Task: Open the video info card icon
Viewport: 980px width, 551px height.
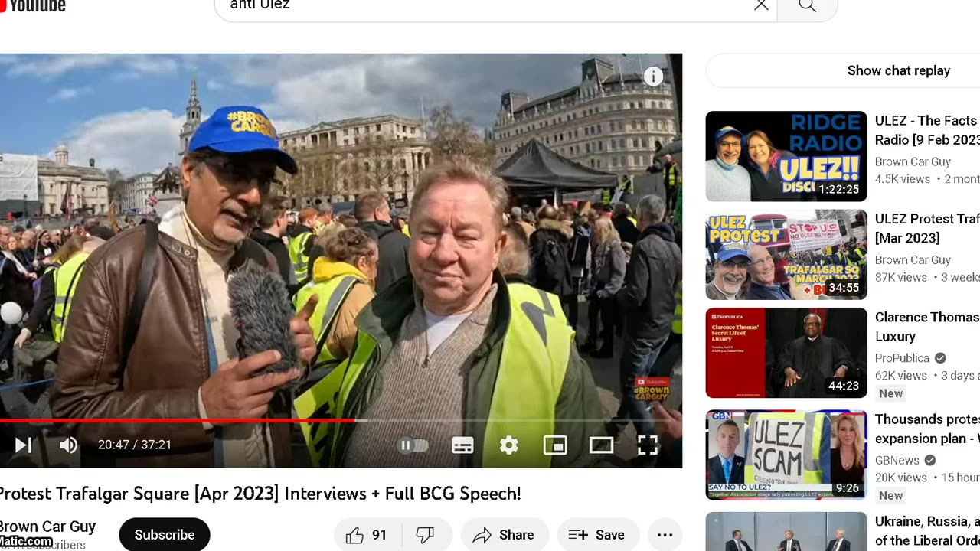Action: coord(653,77)
